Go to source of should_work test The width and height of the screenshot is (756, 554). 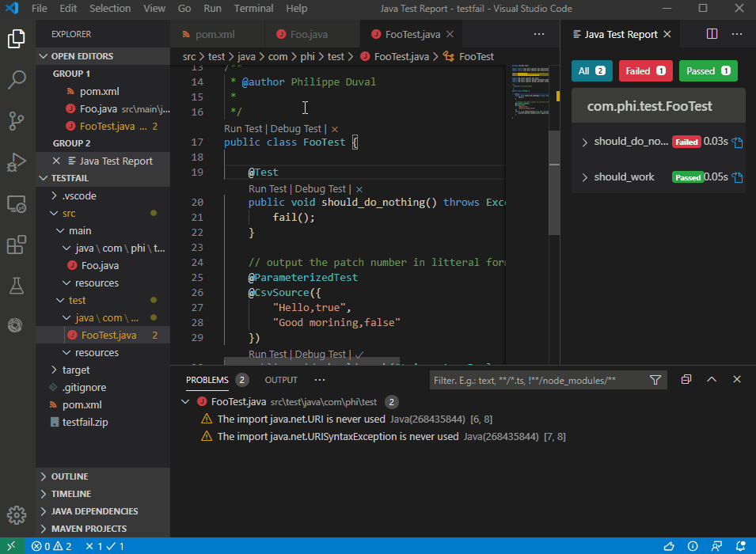737,177
